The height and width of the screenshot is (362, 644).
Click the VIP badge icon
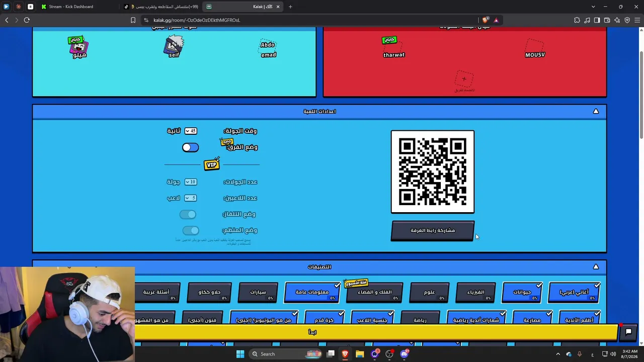(212, 164)
